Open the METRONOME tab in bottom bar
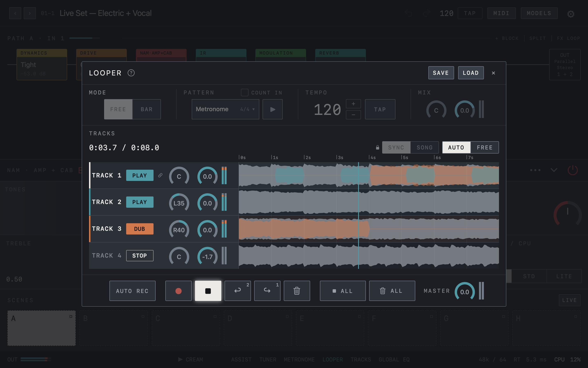Image resolution: width=588 pixels, height=368 pixels. click(299, 359)
